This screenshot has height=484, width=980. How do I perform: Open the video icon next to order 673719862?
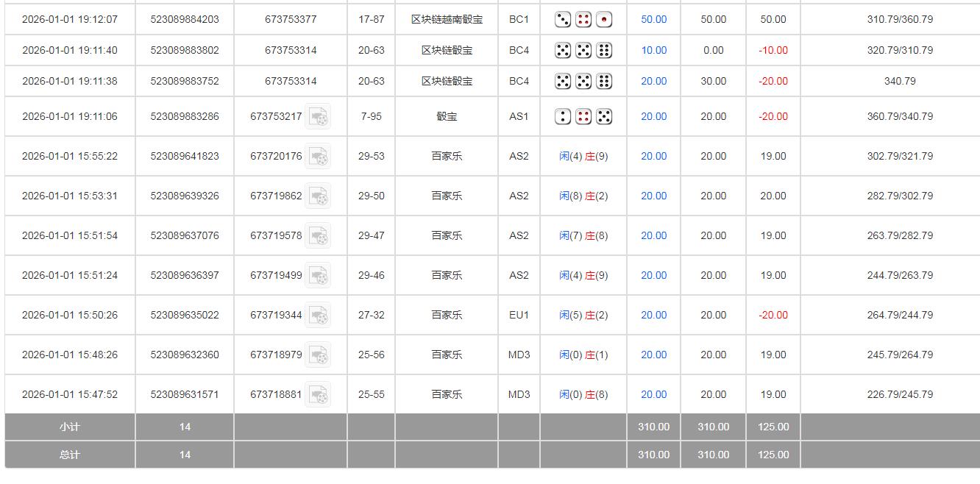click(x=318, y=196)
